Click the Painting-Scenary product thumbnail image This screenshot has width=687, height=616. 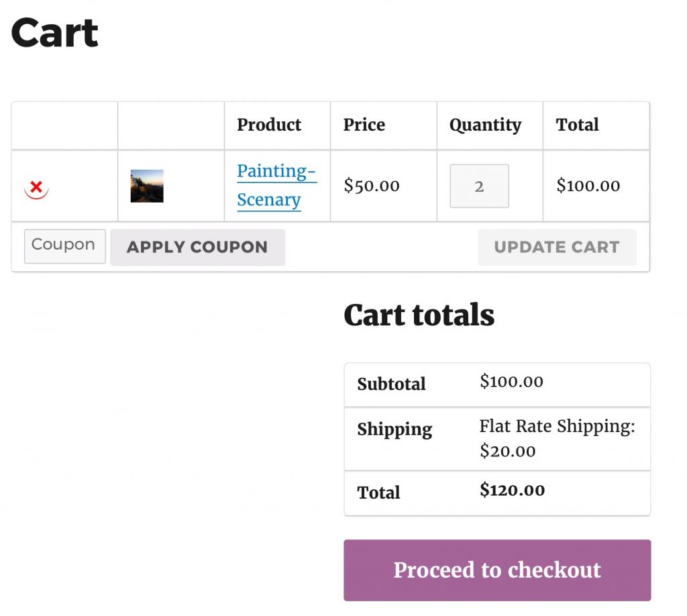(x=147, y=186)
